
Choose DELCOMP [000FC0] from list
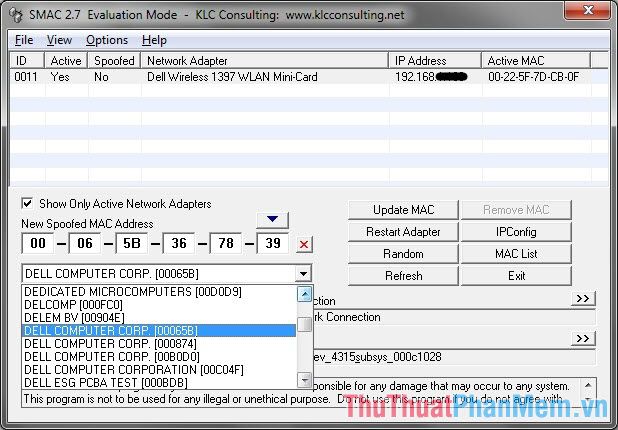pos(159,305)
